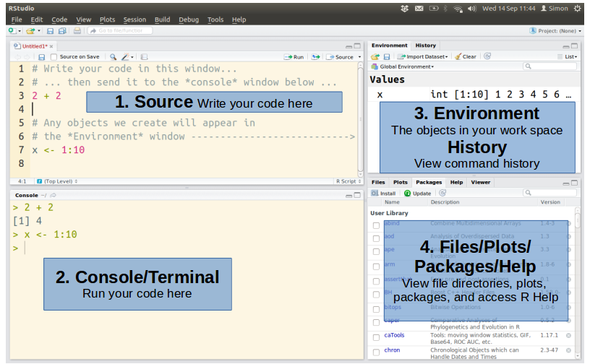Go back arrow in source editor
590x364 pixels.
(17, 57)
